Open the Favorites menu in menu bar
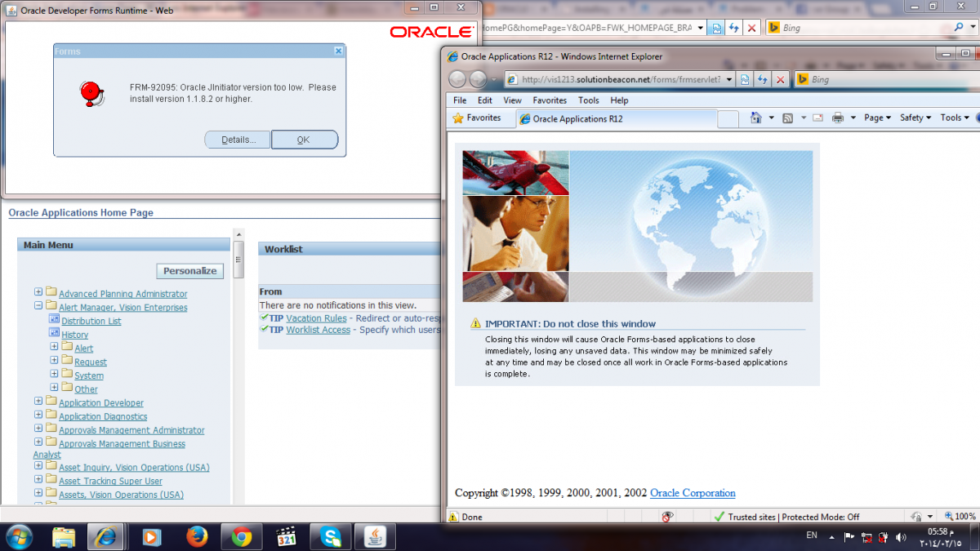 (x=549, y=100)
